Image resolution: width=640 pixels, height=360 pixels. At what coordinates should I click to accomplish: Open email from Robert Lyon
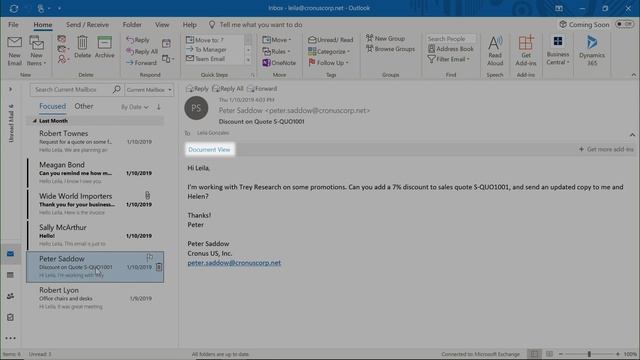(96, 298)
